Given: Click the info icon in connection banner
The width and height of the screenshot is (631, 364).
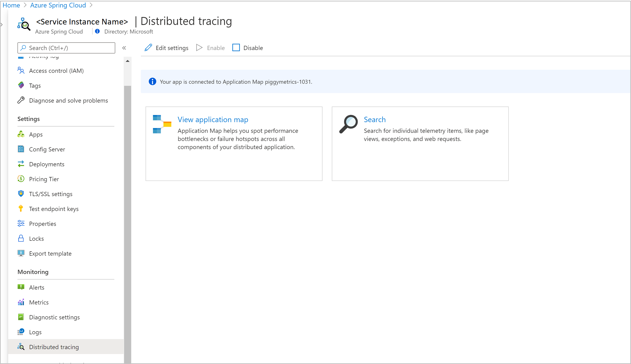Looking at the screenshot, I should pos(152,82).
